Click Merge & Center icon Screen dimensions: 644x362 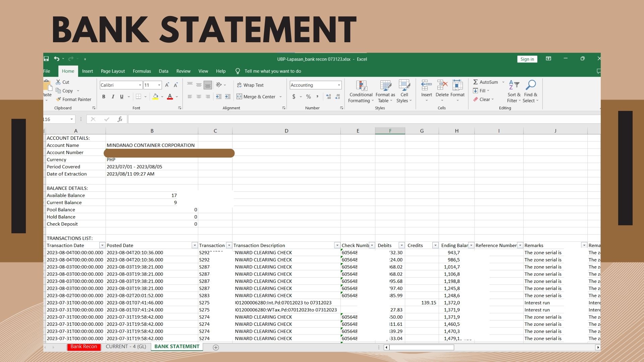click(239, 97)
